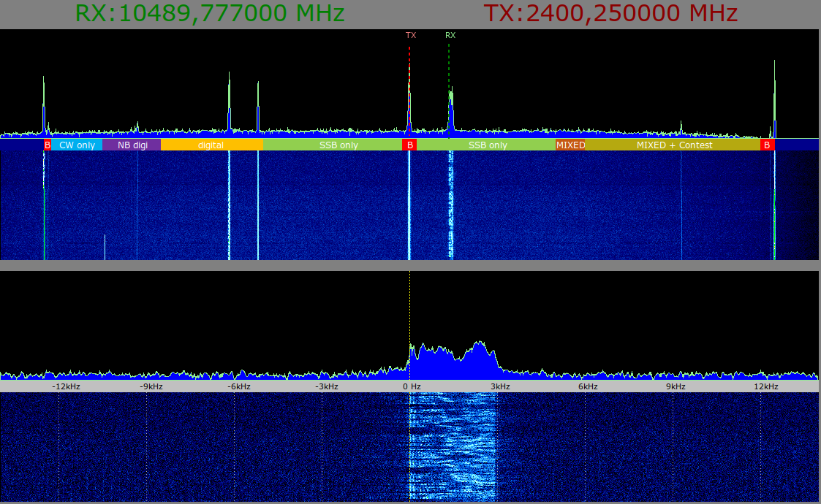Click the green RX frequency readout
Image resolution: width=821 pixels, height=504 pixels.
(x=210, y=14)
